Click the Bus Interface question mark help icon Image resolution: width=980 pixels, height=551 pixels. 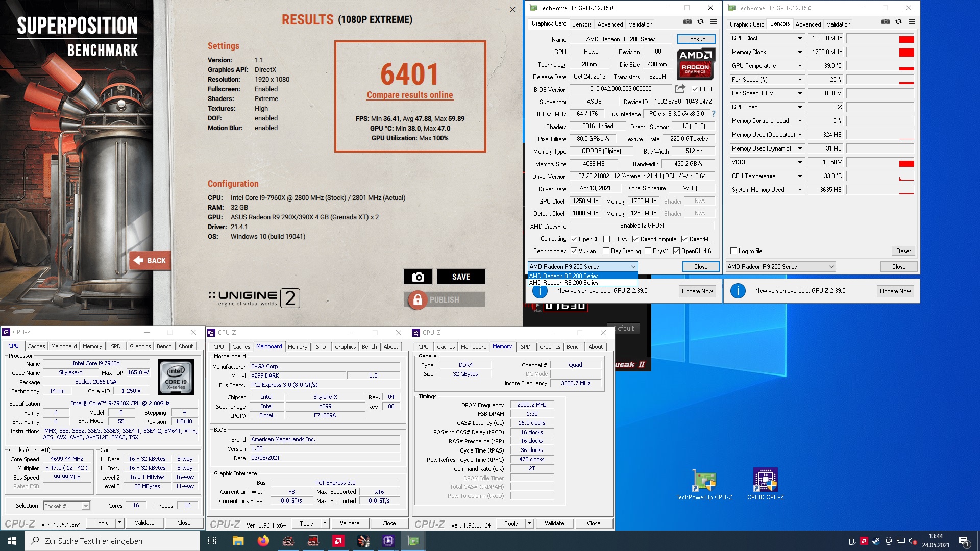click(714, 114)
